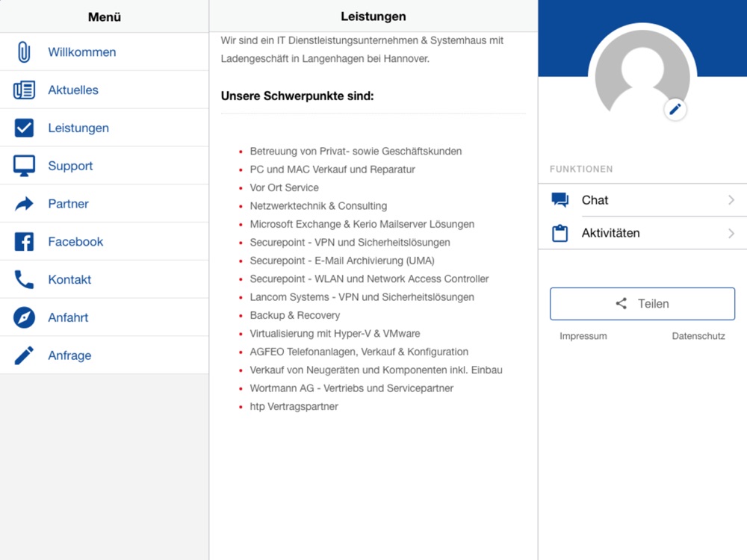
Task: Open the Kontakt menu entry
Action: [105, 279]
